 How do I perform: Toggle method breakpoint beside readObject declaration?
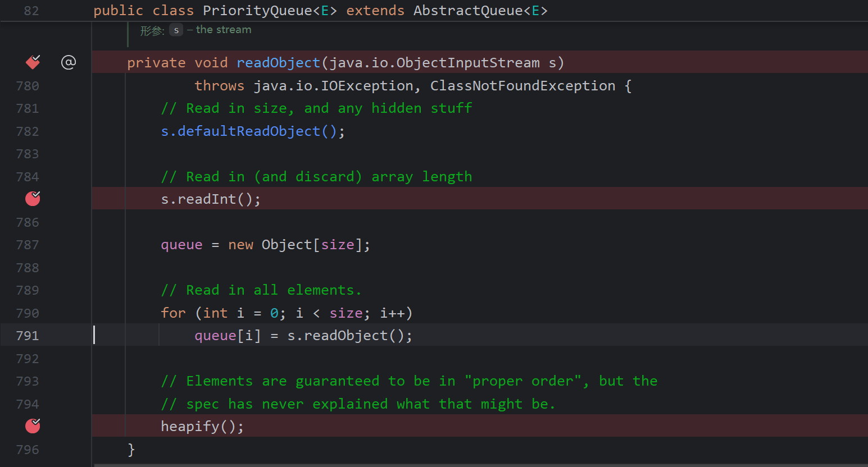[33, 62]
